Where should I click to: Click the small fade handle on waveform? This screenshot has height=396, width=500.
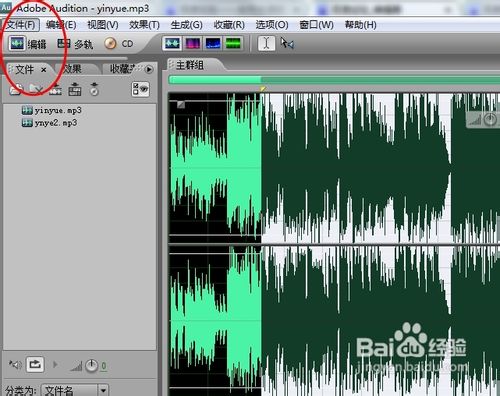coord(181,104)
